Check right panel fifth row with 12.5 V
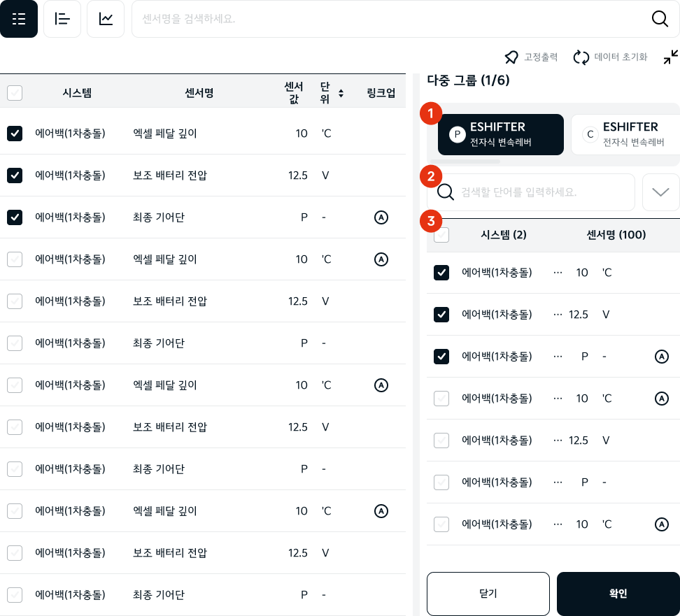The height and width of the screenshot is (616, 680). tap(441, 440)
